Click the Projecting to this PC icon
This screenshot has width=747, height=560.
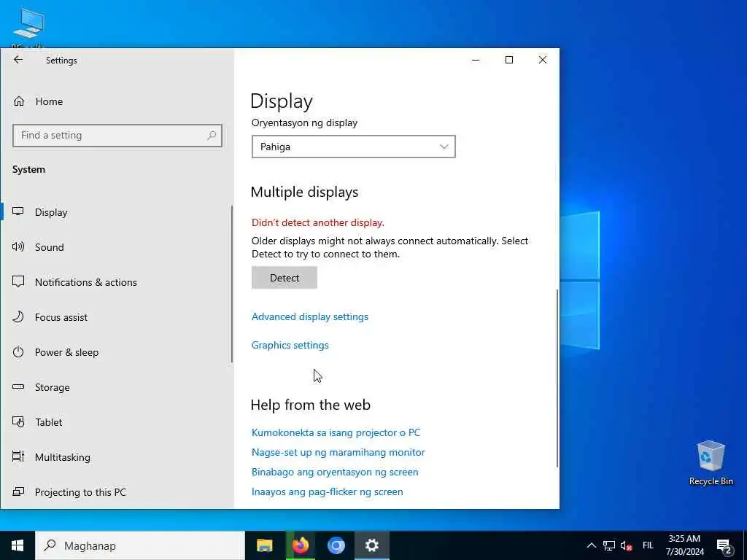18,491
